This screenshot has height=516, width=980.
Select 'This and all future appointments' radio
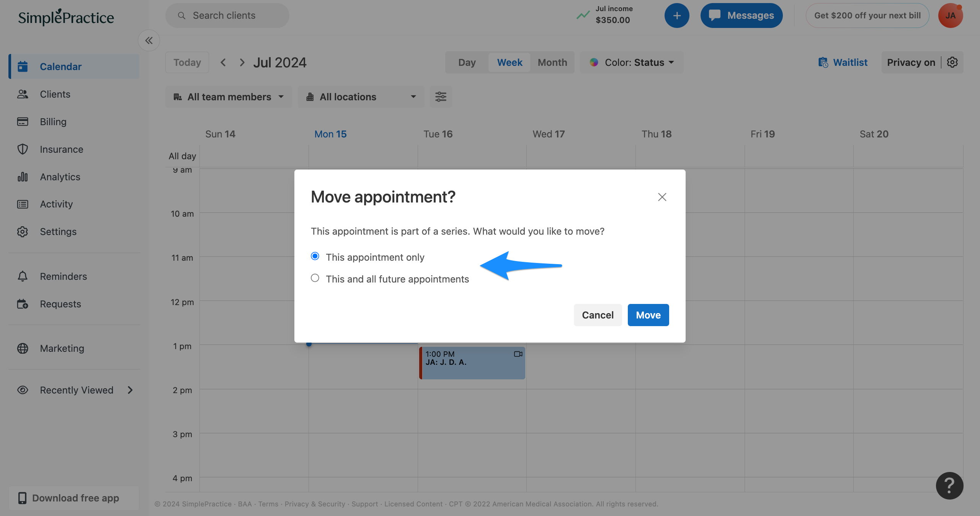tap(315, 278)
